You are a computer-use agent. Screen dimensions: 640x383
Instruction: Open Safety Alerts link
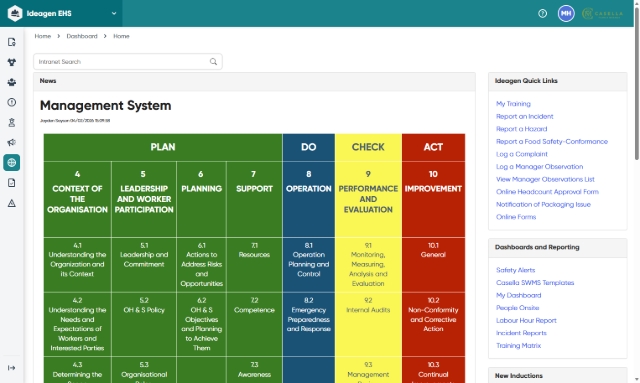[515, 270]
